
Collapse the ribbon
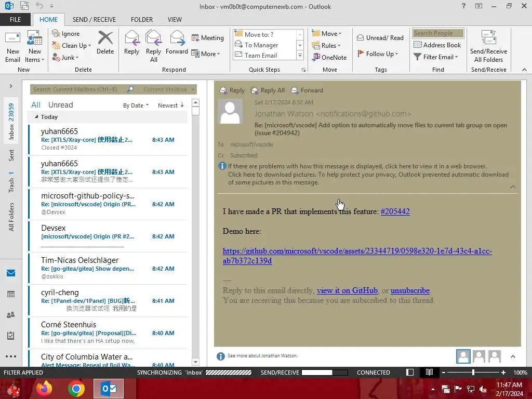click(524, 70)
